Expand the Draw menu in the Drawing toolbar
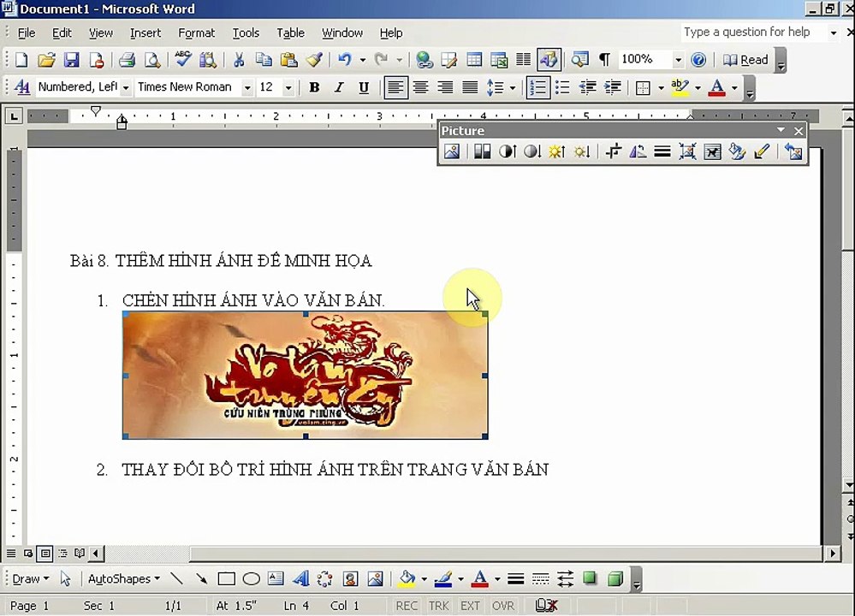 tap(31, 578)
